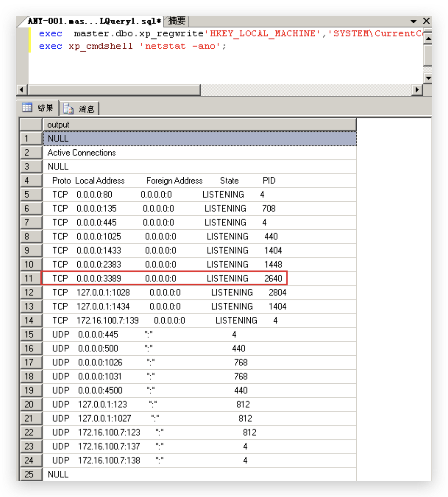Select the UDP 0.0.0.0:1031 row
The image size is (448, 497).
[x=200, y=377]
